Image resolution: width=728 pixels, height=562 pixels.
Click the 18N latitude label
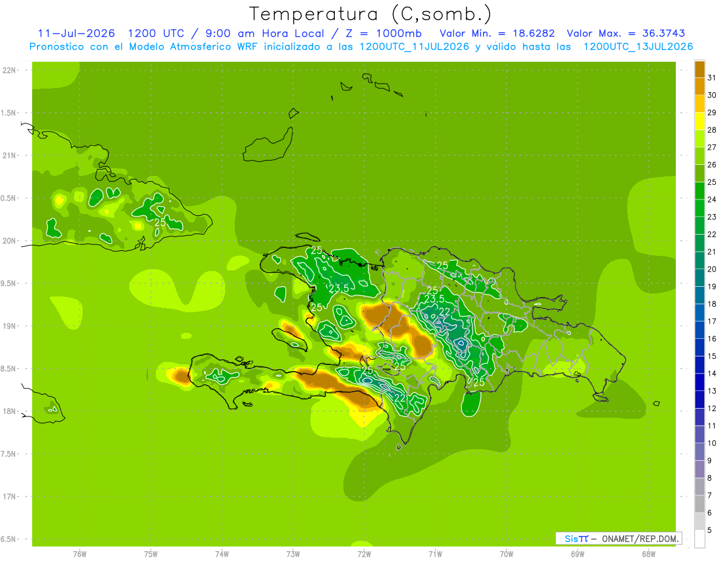tap(10, 411)
